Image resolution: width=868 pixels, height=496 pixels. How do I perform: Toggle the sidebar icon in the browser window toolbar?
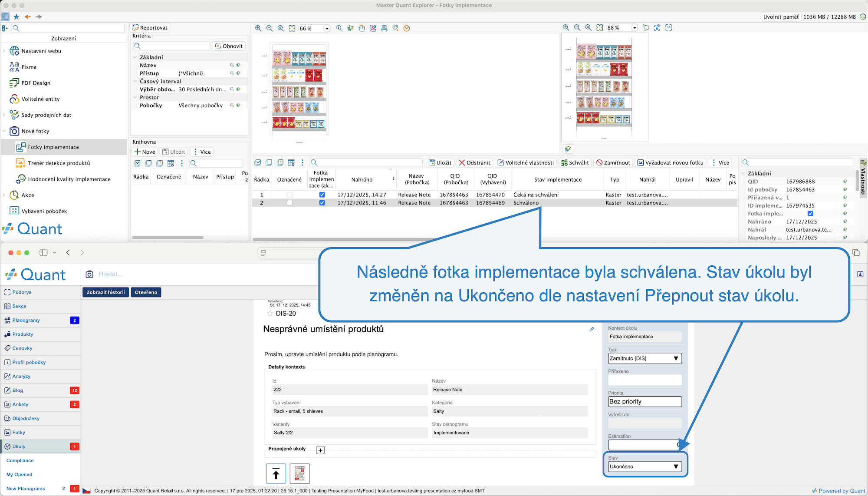click(43, 252)
